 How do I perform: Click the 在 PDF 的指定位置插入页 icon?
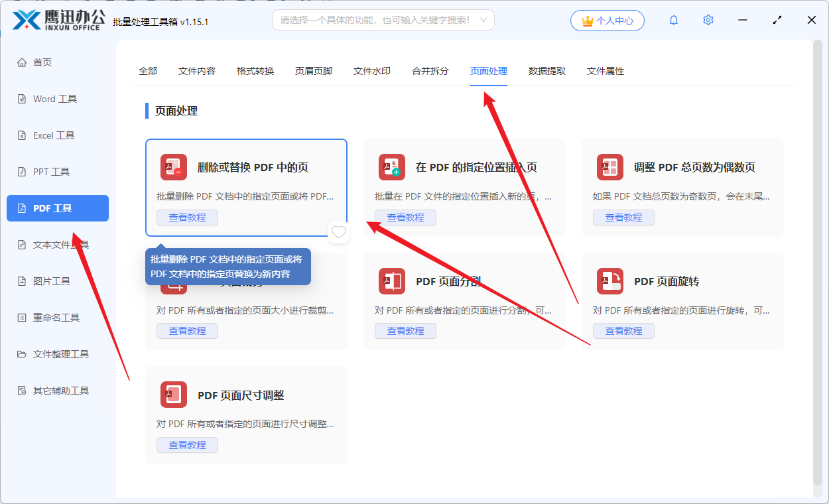pyautogui.click(x=392, y=167)
